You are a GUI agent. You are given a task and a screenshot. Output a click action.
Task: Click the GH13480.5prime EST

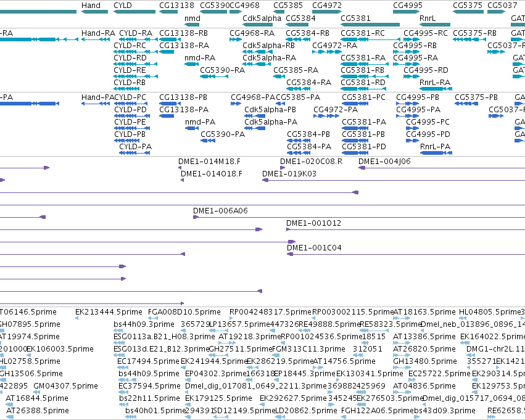[x=402, y=368]
